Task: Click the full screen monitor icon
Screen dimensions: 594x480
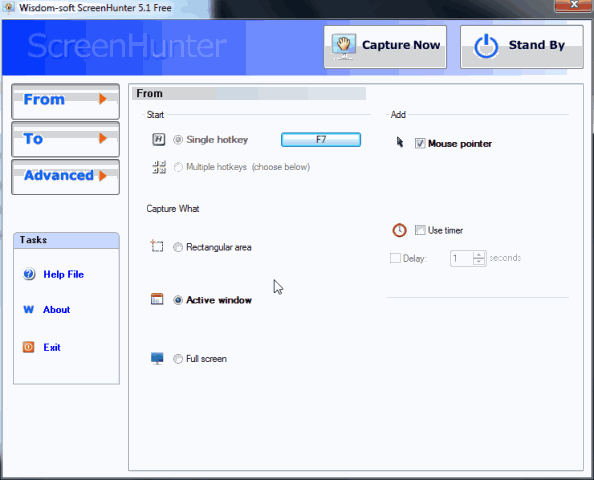Action: [x=157, y=358]
